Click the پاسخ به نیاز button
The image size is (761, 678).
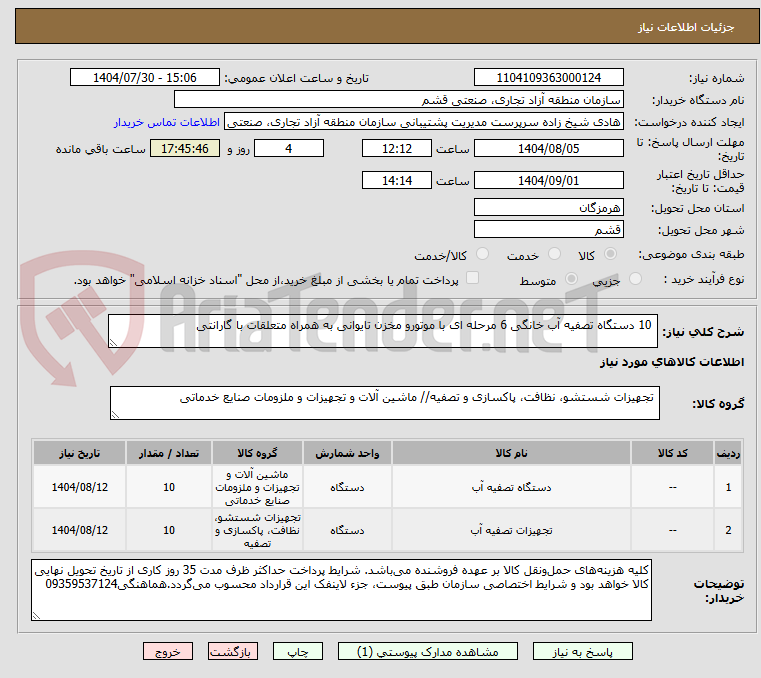click(581, 651)
